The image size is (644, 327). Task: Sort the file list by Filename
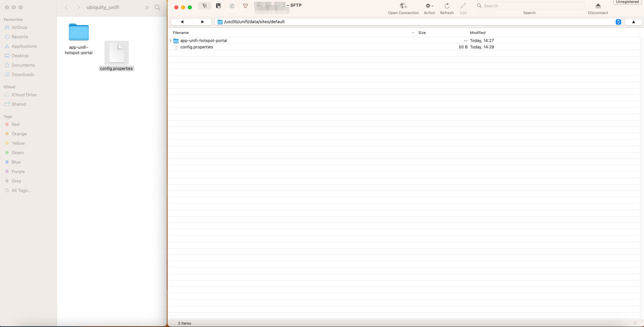181,33
